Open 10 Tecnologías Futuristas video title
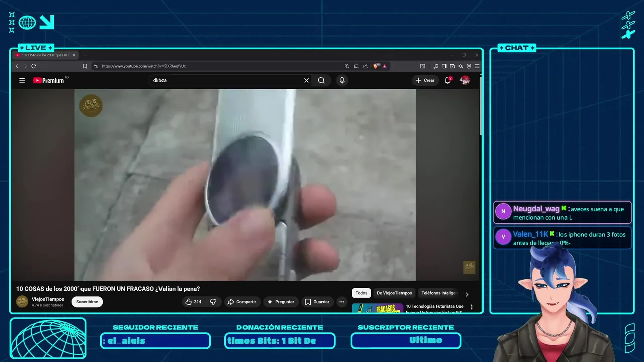 tap(435, 308)
